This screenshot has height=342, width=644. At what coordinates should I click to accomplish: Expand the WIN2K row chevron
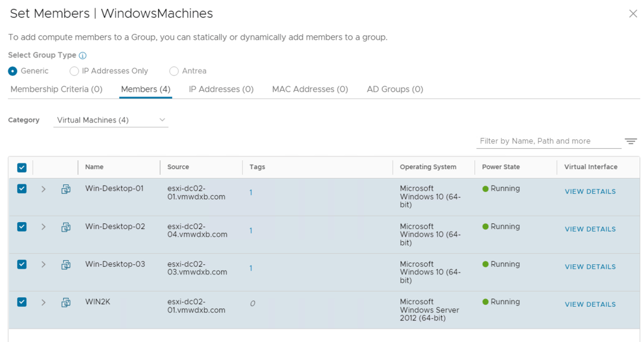(x=43, y=303)
